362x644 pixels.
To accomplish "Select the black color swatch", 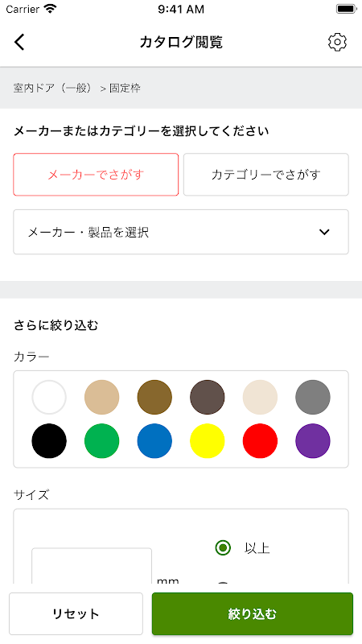I will 49,440.
